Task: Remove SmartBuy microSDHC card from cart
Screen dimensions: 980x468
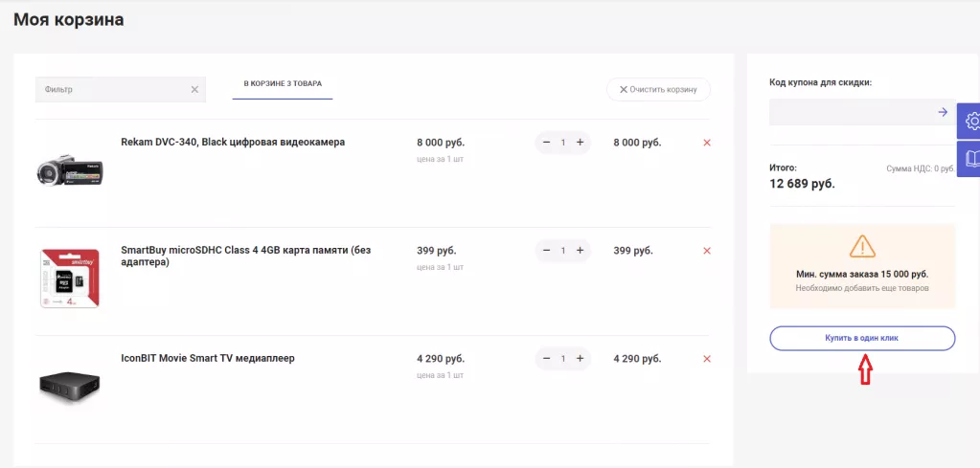Action: [707, 251]
